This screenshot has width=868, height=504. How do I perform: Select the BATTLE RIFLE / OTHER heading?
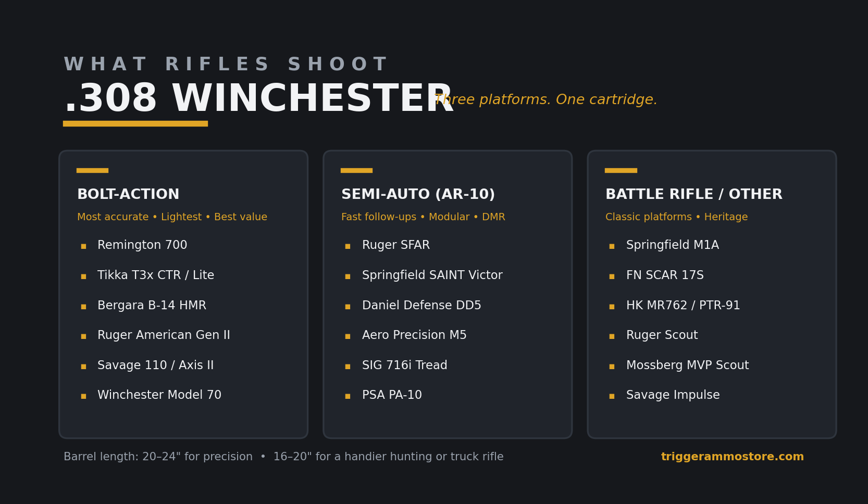[693, 194]
